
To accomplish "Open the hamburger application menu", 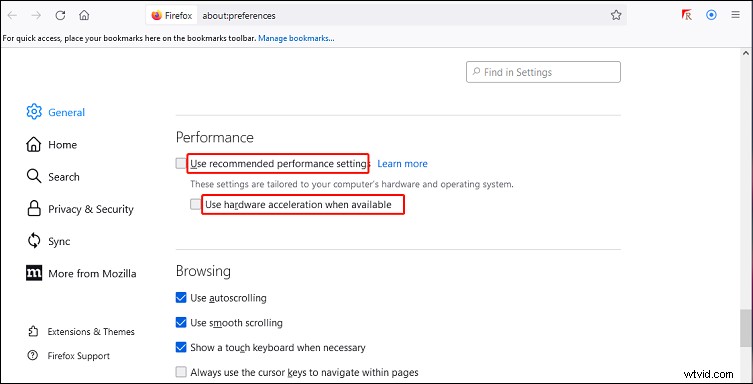I will click(x=735, y=15).
